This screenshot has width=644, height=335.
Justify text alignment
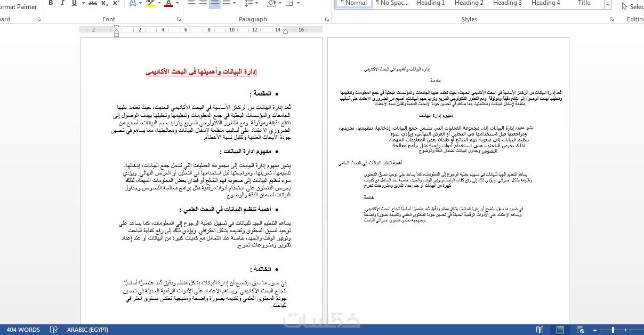click(226, 3)
